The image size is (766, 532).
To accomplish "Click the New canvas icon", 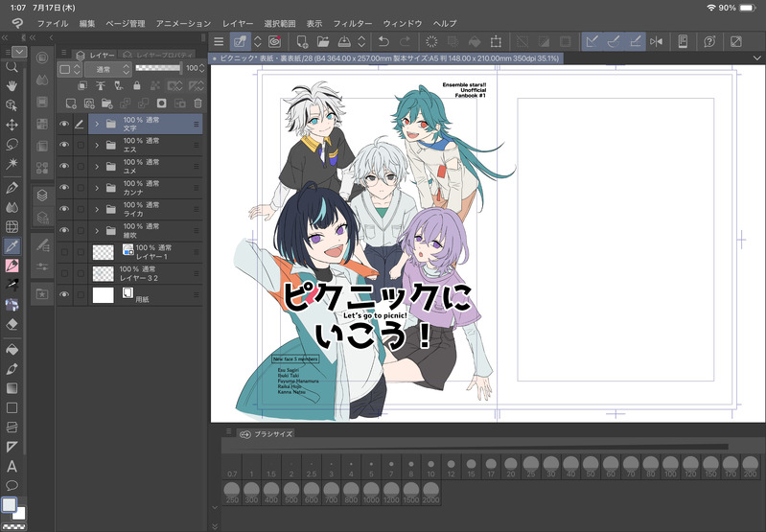I will [302, 42].
